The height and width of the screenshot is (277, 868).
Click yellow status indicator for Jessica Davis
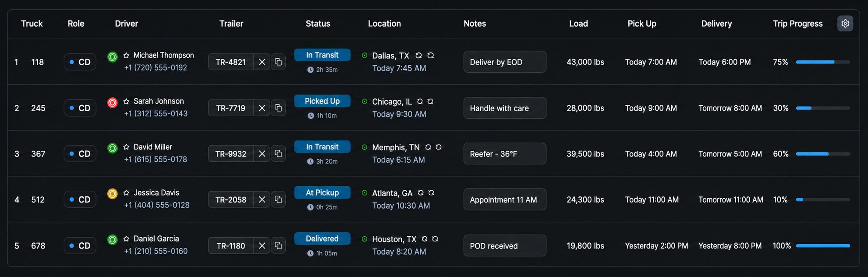113,194
